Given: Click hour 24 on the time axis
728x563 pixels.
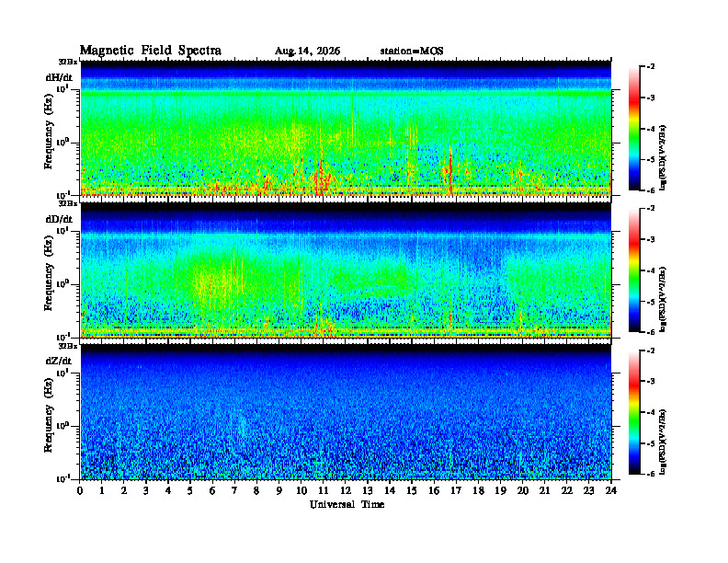Looking at the screenshot, I should pyautogui.click(x=611, y=490).
